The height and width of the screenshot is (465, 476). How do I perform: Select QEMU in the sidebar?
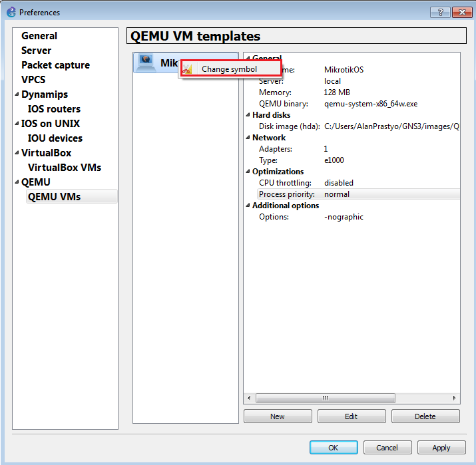pos(36,182)
